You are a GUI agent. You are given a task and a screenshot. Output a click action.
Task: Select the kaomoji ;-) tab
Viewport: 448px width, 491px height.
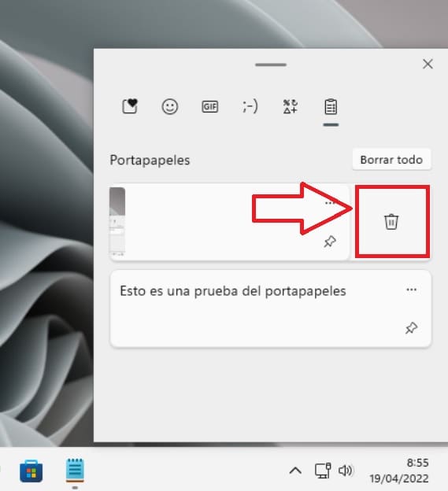coord(250,106)
